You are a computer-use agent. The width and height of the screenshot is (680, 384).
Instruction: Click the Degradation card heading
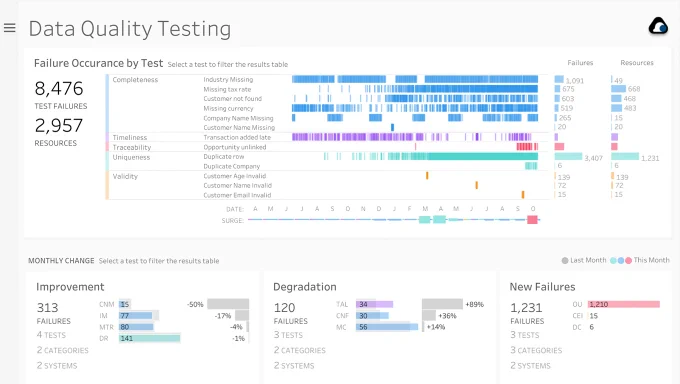pyautogui.click(x=305, y=287)
